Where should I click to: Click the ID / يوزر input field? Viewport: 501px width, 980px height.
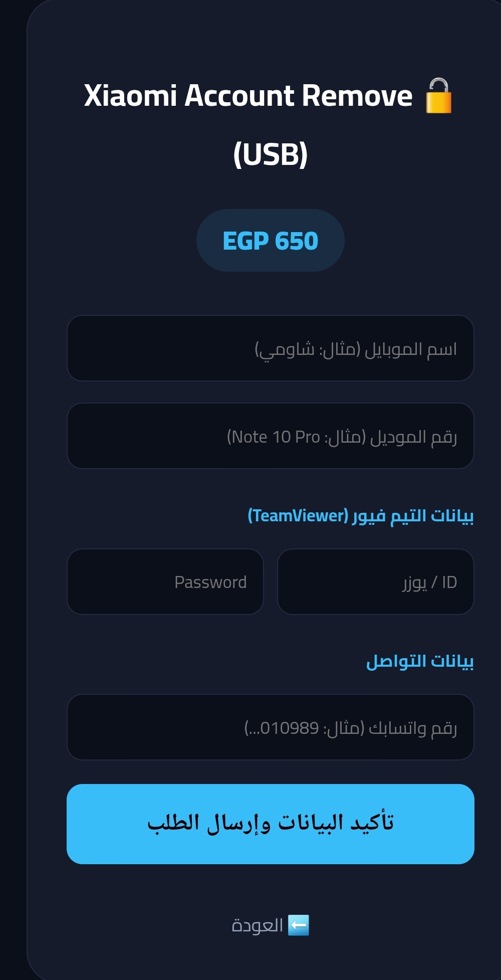376,581
